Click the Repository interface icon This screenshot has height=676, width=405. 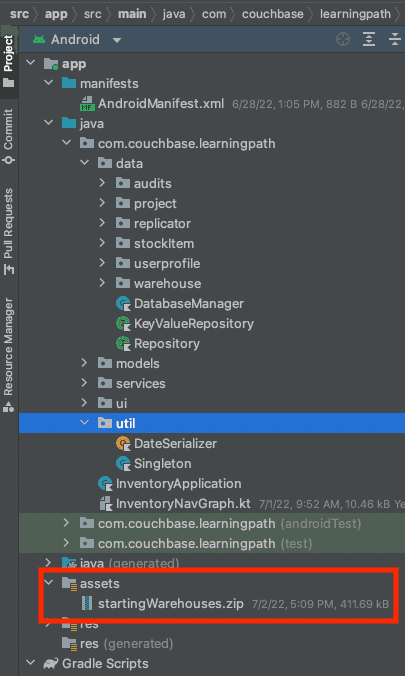[x=123, y=344]
